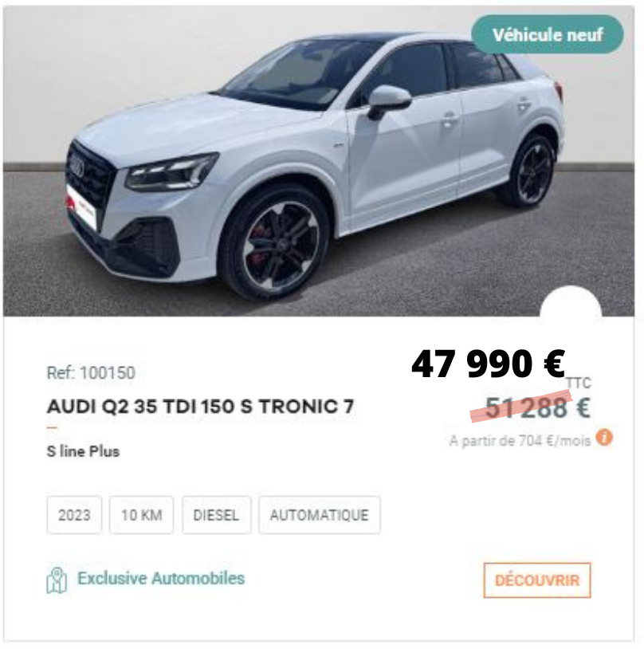Select the 10 KM mileage tag
The image size is (644, 649).
(141, 515)
